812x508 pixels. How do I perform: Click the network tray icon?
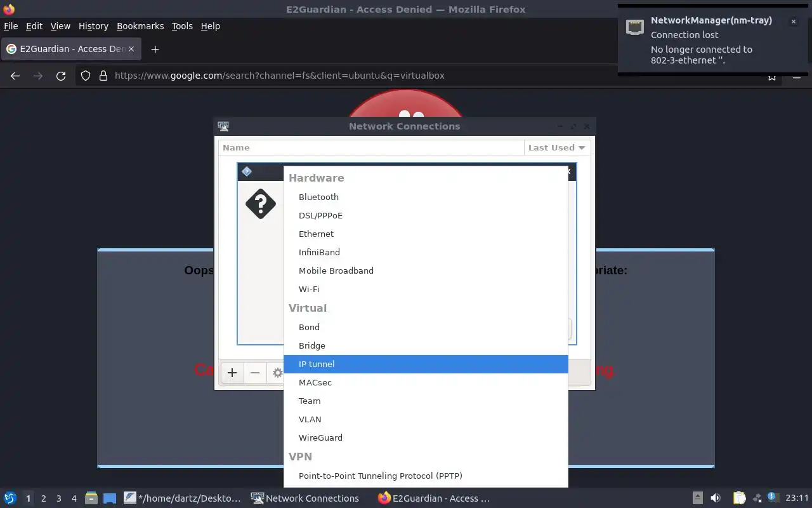[757, 498]
